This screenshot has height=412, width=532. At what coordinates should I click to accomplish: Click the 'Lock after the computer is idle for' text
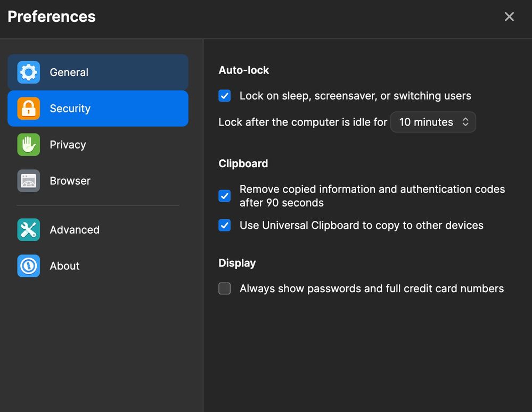(x=302, y=122)
